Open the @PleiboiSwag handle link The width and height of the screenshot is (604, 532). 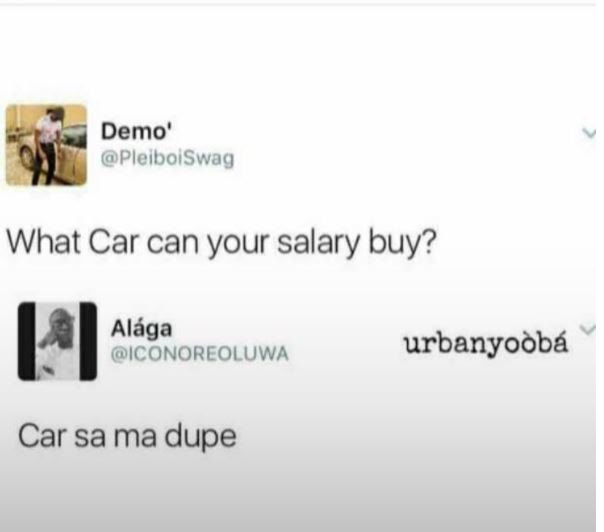(167, 158)
